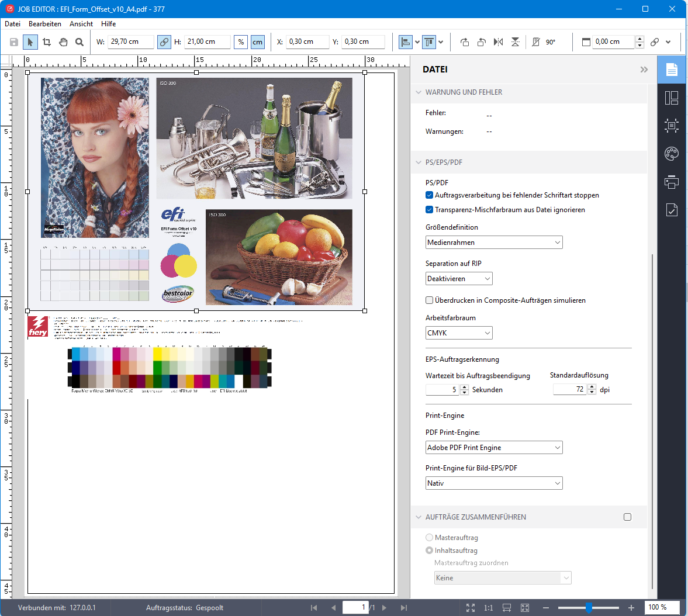This screenshot has height=616, width=688.
Task: Open the Bearbeiten menu
Action: coord(45,24)
